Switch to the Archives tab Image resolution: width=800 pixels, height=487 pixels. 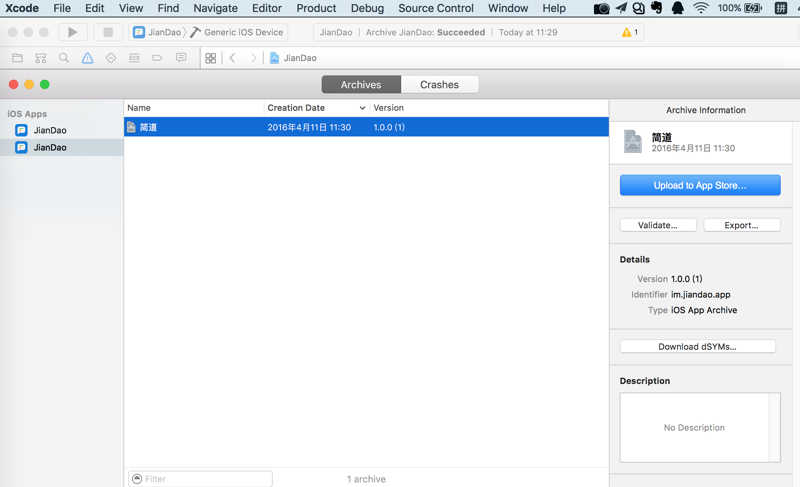click(361, 85)
